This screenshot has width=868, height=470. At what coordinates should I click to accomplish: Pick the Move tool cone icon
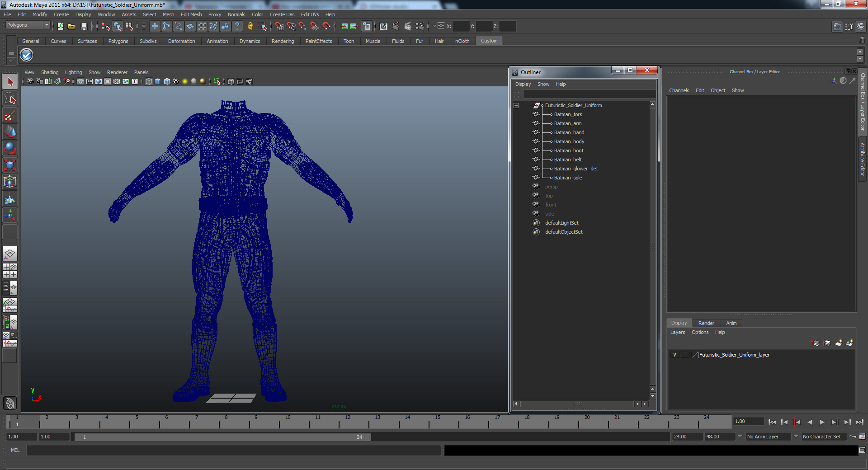10,132
